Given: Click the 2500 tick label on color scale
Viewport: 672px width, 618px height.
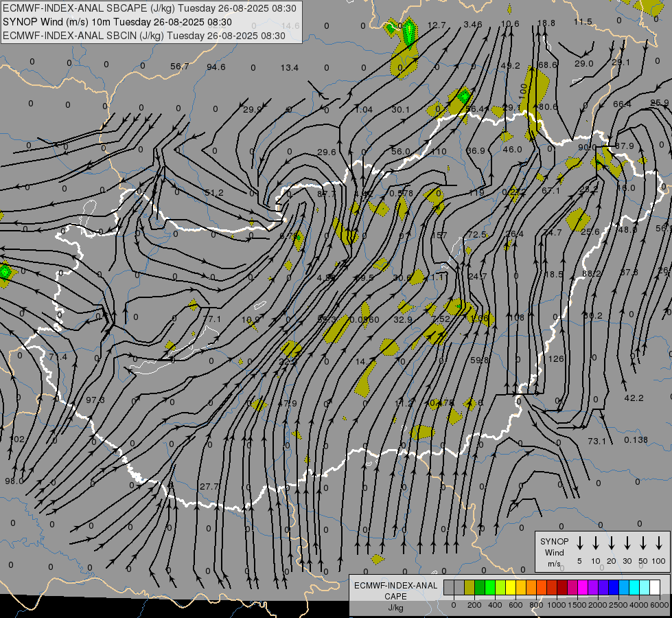Looking at the screenshot, I should 618,605.
